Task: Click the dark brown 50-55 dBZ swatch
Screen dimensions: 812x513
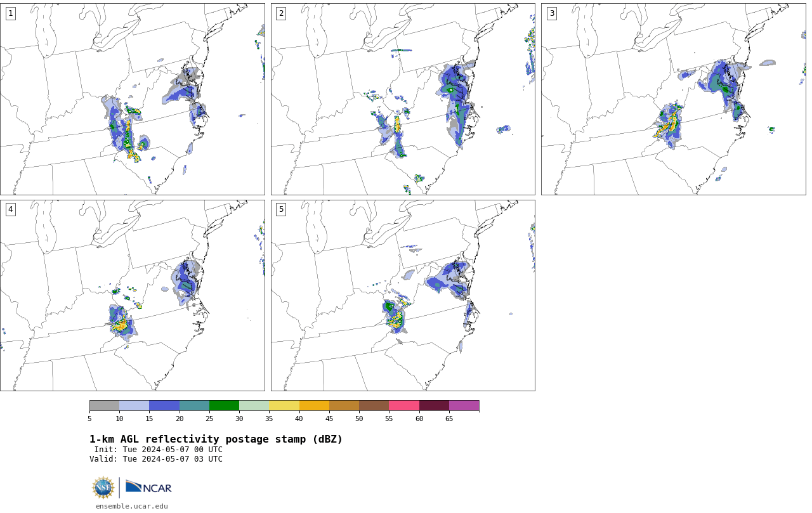Action: click(x=374, y=406)
